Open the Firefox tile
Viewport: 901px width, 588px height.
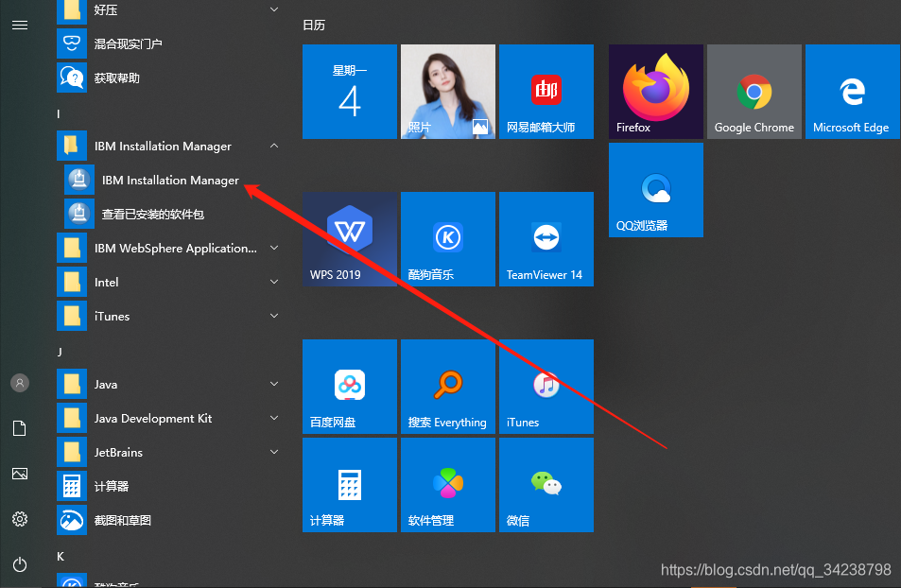655,92
